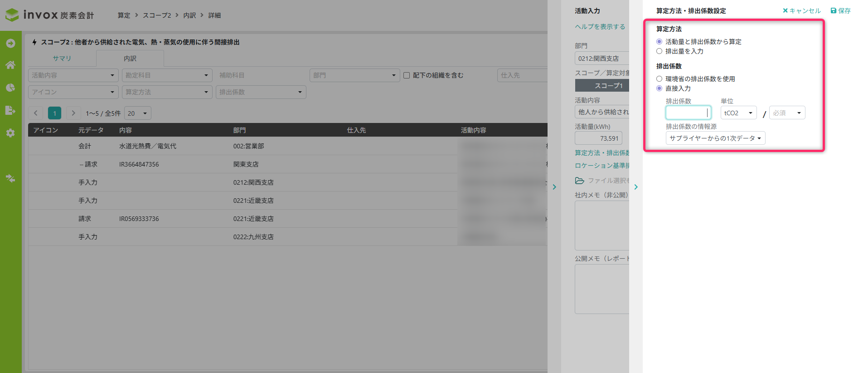The width and height of the screenshot is (868, 373).
Task: Open the file export sidebar icon
Action: pyautogui.click(x=10, y=110)
